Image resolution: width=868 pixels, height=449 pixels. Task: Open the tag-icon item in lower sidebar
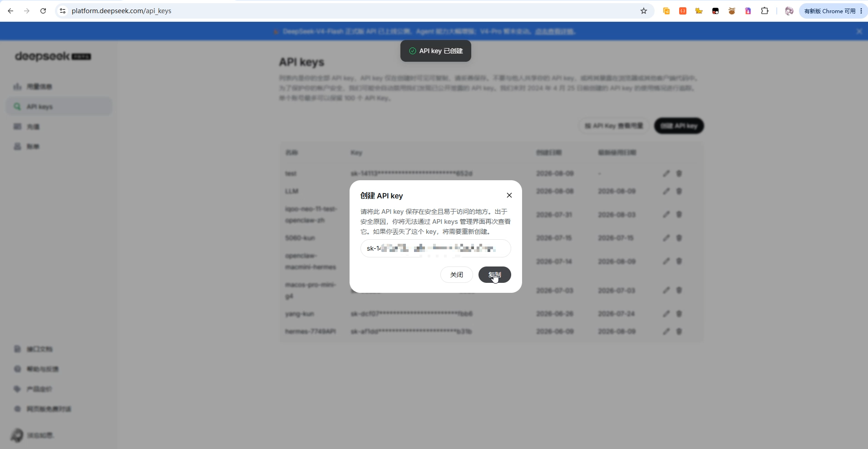pyautogui.click(x=59, y=389)
